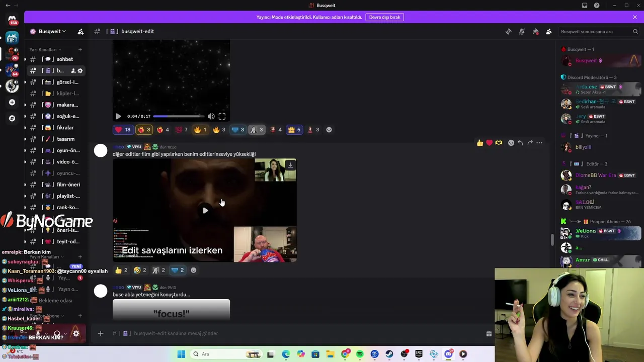Click Devre dışı bırak button in banner
The width and height of the screenshot is (644, 362).
click(x=385, y=17)
